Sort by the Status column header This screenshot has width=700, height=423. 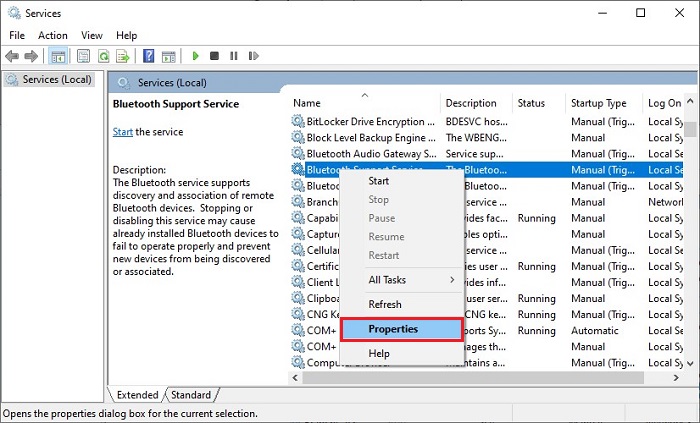538,103
